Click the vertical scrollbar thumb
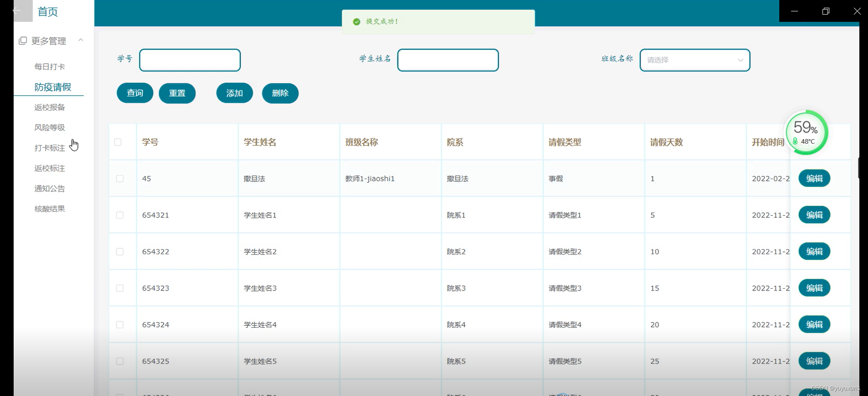 (858, 168)
